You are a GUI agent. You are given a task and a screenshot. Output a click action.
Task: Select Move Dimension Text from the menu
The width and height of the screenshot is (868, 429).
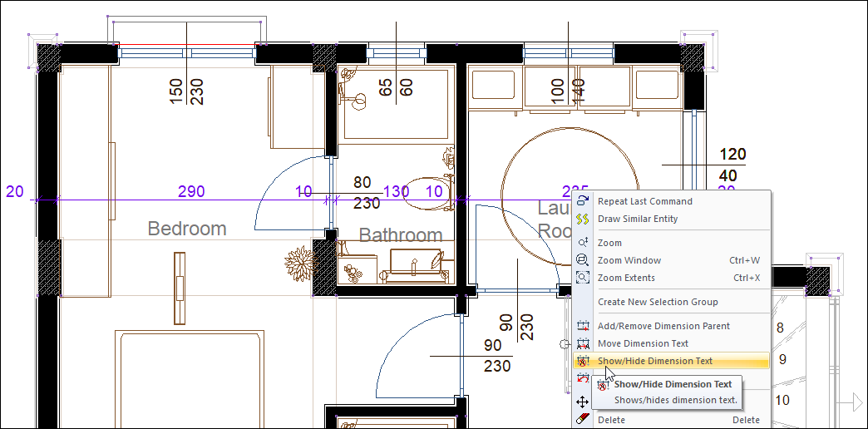[643, 343]
